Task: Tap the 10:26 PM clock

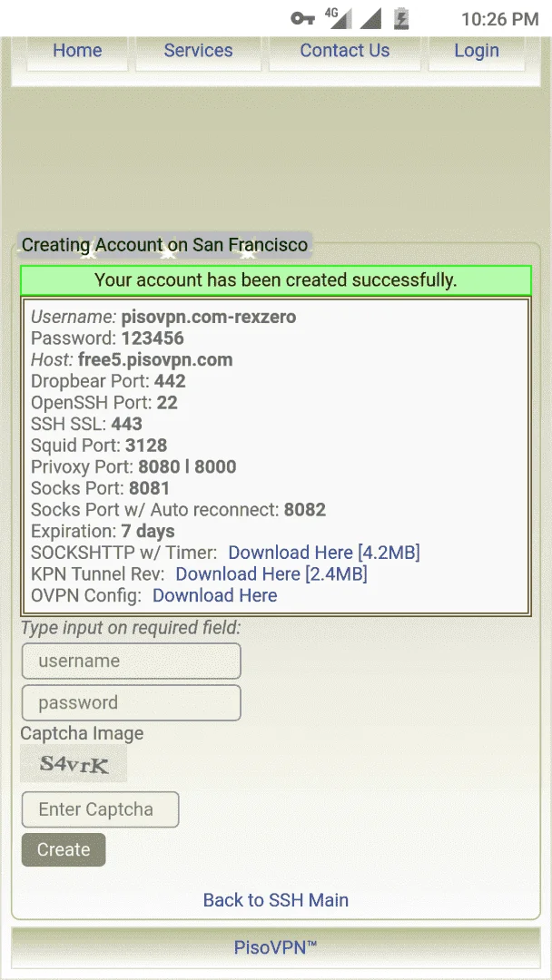Action: pos(500,20)
